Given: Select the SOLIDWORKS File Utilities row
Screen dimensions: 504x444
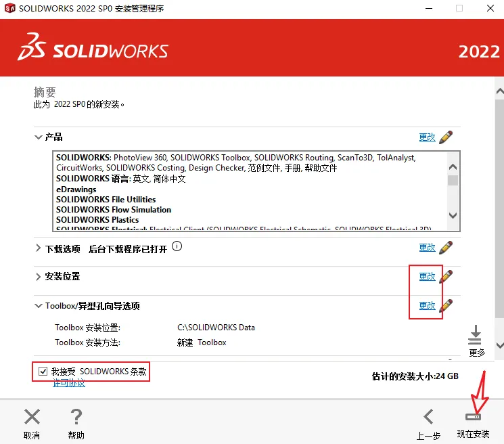Looking at the screenshot, I should [x=106, y=200].
